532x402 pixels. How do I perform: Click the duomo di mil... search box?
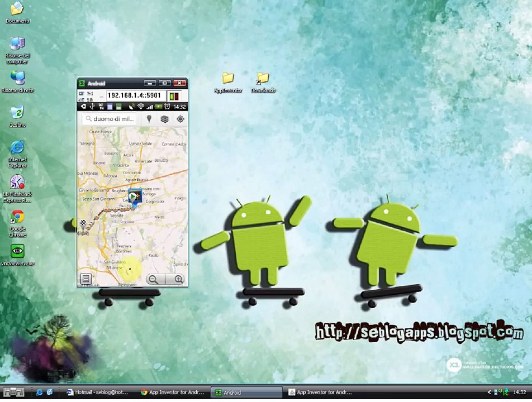click(x=110, y=119)
